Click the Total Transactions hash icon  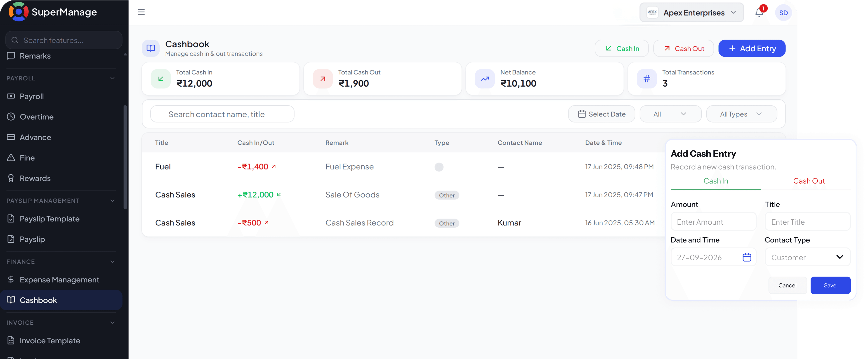647,78
